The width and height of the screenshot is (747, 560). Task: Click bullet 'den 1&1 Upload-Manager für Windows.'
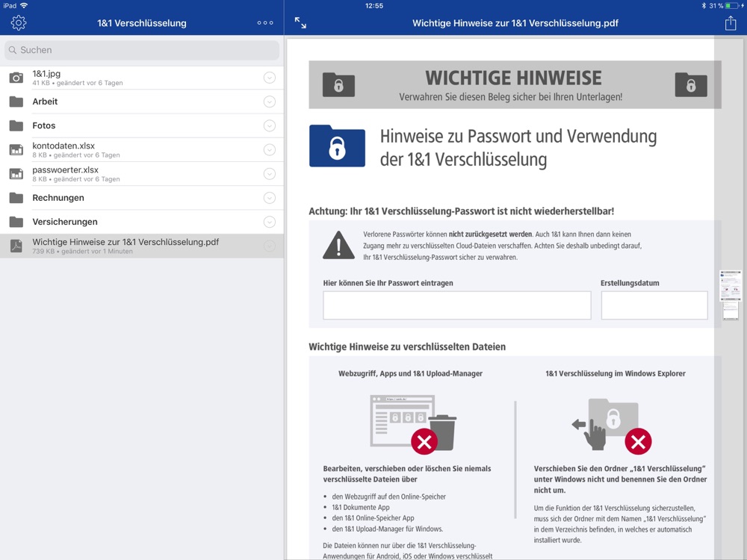coord(387,529)
